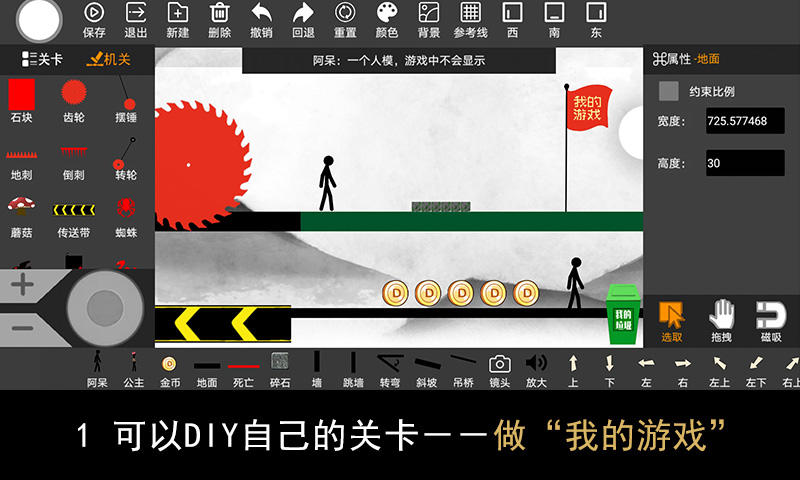Toggle the reference grid lines (参考线)
This screenshot has width=800, height=480.
471,20
